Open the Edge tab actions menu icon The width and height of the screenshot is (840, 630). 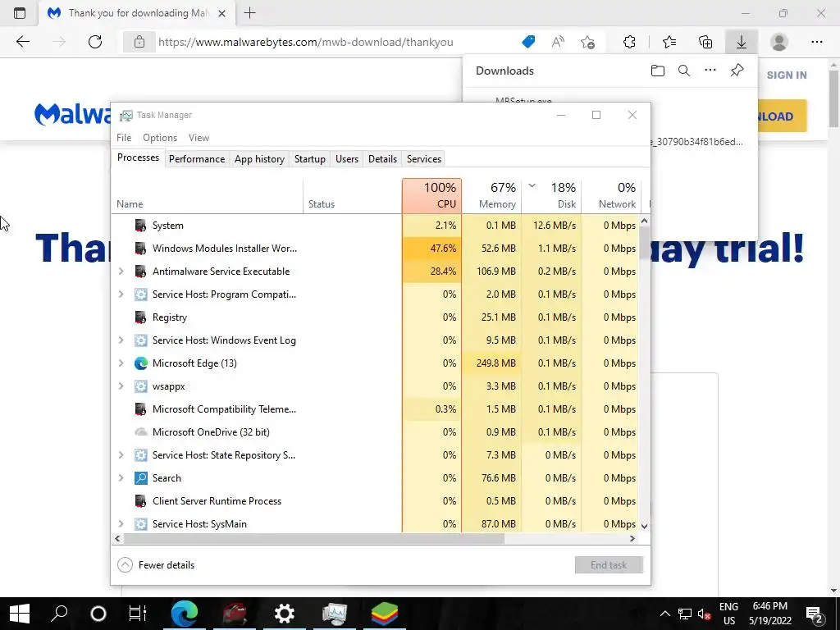point(20,13)
